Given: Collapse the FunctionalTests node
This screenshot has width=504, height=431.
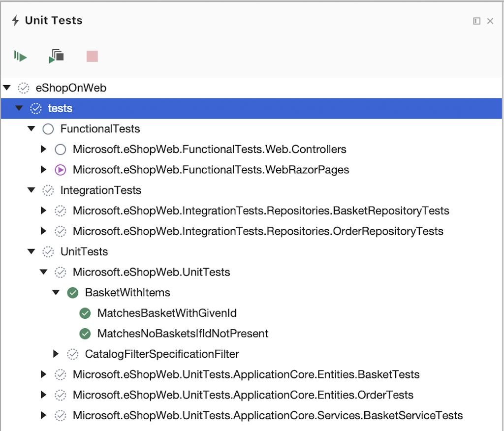Looking at the screenshot, I should (x=31, y=128).
